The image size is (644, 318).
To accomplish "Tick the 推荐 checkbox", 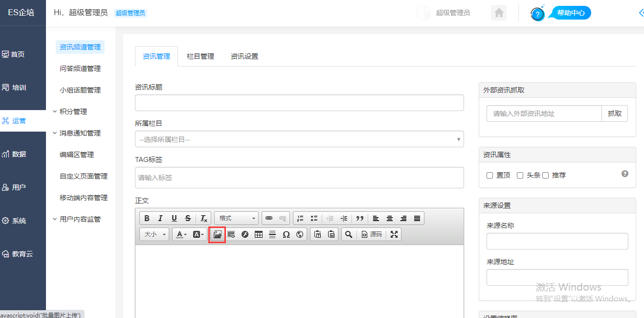I will click(546, 175).
